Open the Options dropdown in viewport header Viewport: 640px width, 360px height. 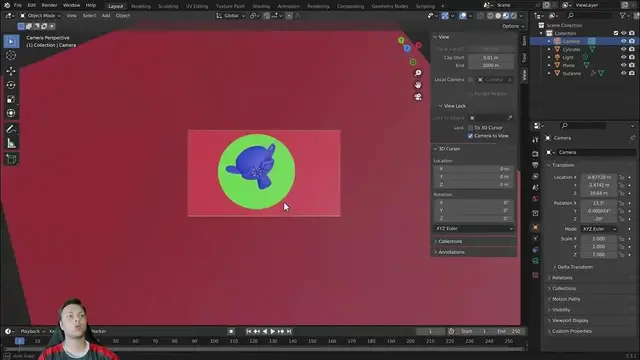click(513, 26)
